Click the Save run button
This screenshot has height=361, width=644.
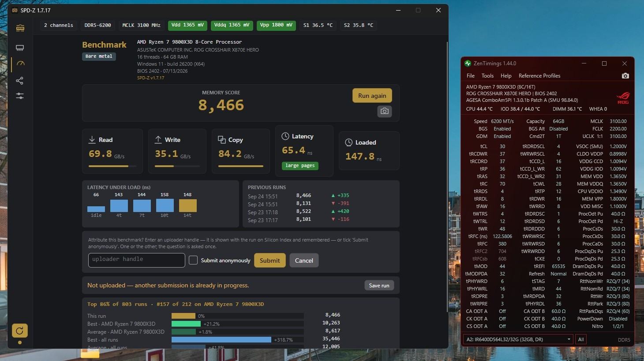tap(379, 286)
